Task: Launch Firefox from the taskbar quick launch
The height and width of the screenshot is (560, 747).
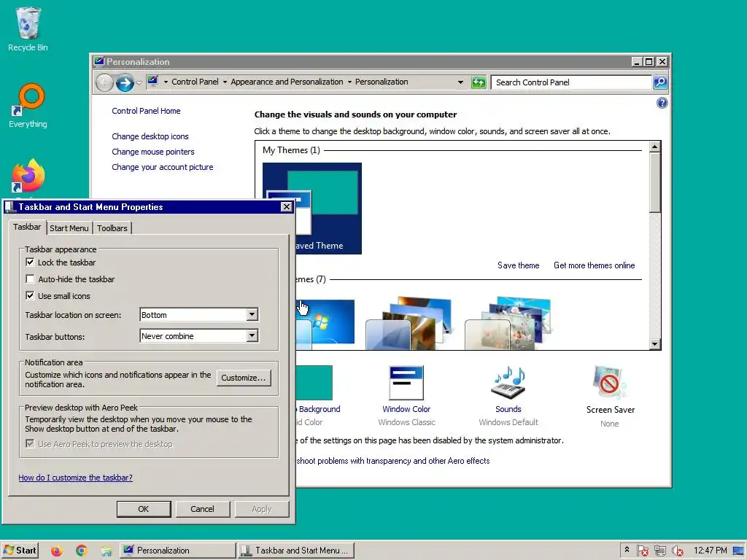Action: 57,551
